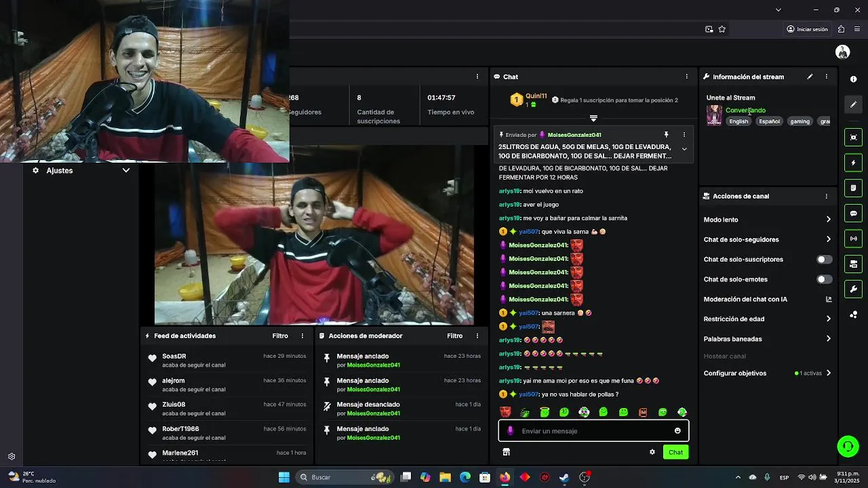Select the gaming tag
Image resolution: width=868 pixels, height=488 pixels.
(x=800, y=121)
